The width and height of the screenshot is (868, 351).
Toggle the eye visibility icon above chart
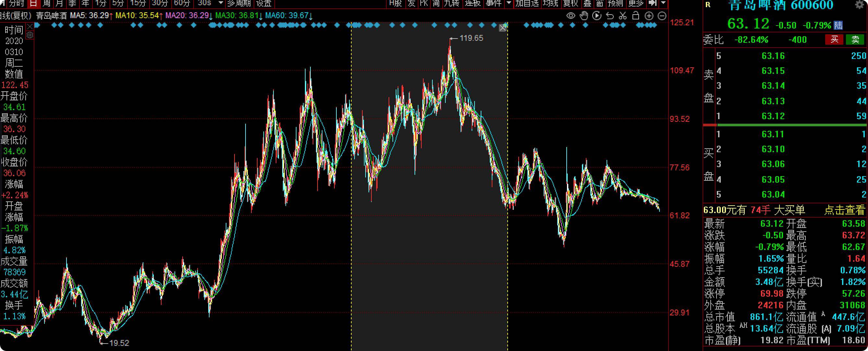tap(571, 16)
